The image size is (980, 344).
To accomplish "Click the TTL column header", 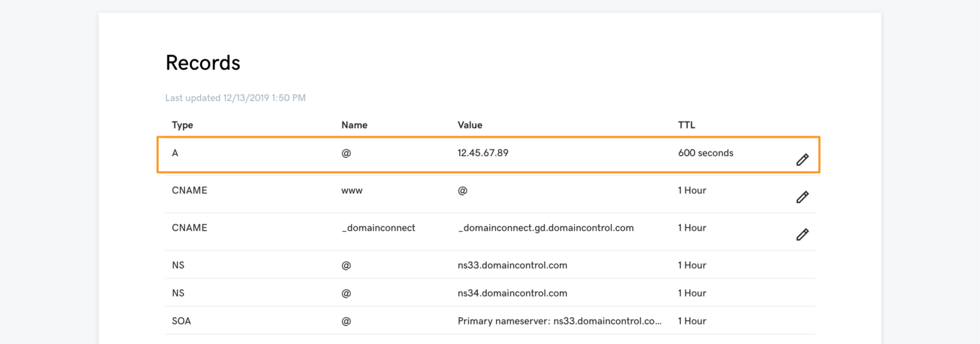I will pos(687,125).
